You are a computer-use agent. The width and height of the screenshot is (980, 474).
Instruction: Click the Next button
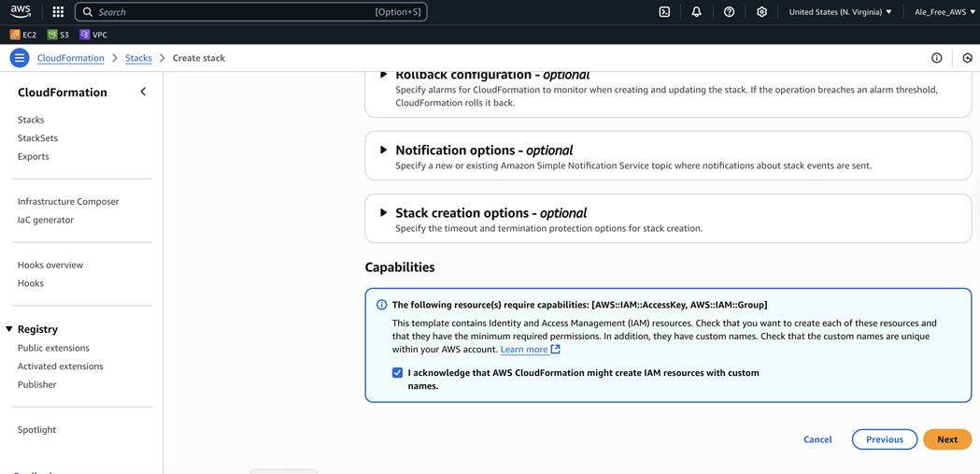pyautogui.click(x=947, y=439)
